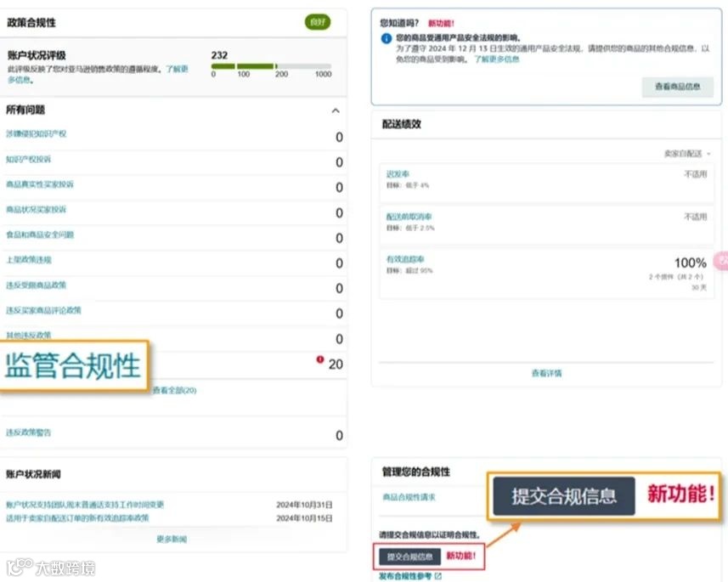Image resolution: width=728 pixels, height=582 pixels.
Task: Click the small 提交合规信息 button
Action: point(409,557)
